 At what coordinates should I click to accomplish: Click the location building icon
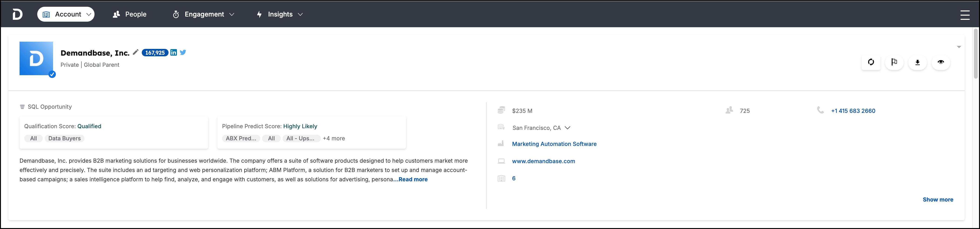click(501, 127)
